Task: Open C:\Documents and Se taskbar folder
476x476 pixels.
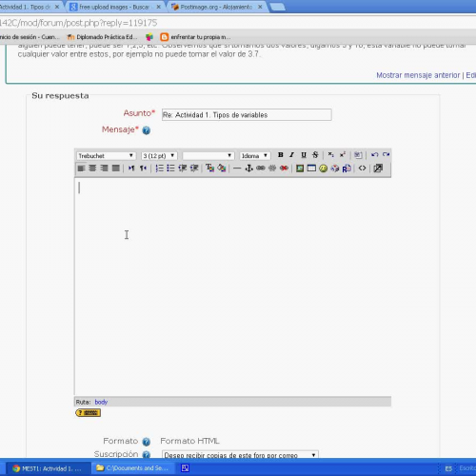Action: pos(133,468)
